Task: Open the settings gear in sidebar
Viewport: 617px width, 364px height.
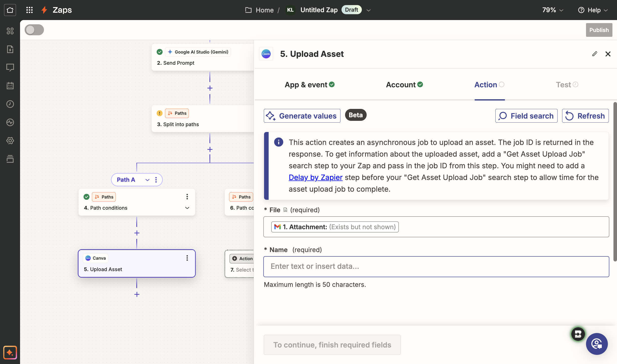Action: pyautogui.click(x=10, y=140)
